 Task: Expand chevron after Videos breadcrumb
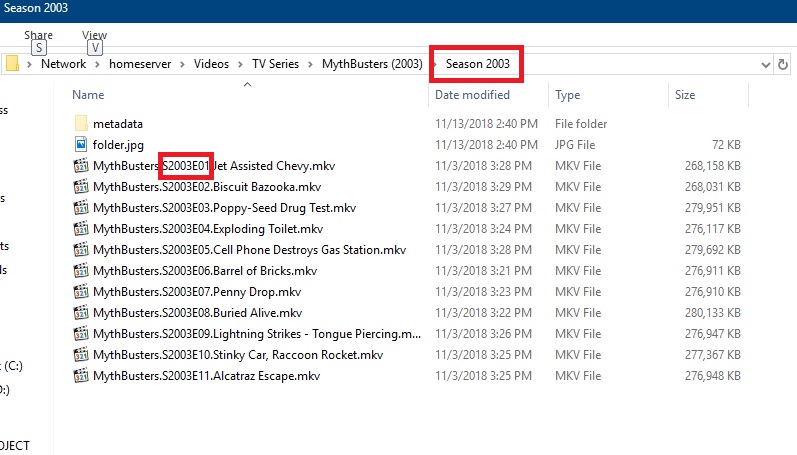[240, 64]
